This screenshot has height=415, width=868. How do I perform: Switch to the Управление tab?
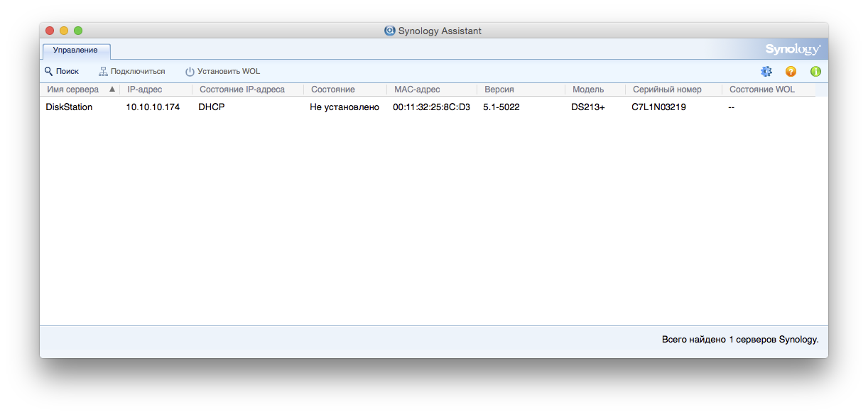click(x=77, y=50)
